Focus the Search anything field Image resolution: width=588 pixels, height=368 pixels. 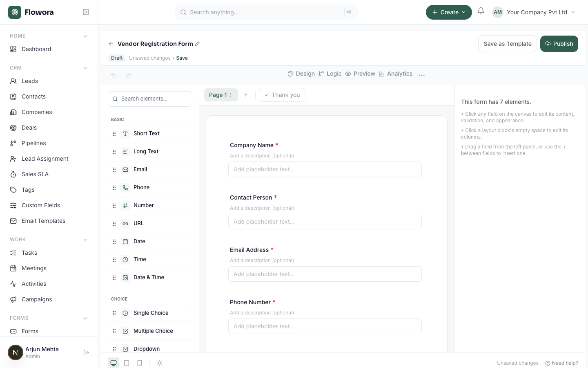[267, 12]
